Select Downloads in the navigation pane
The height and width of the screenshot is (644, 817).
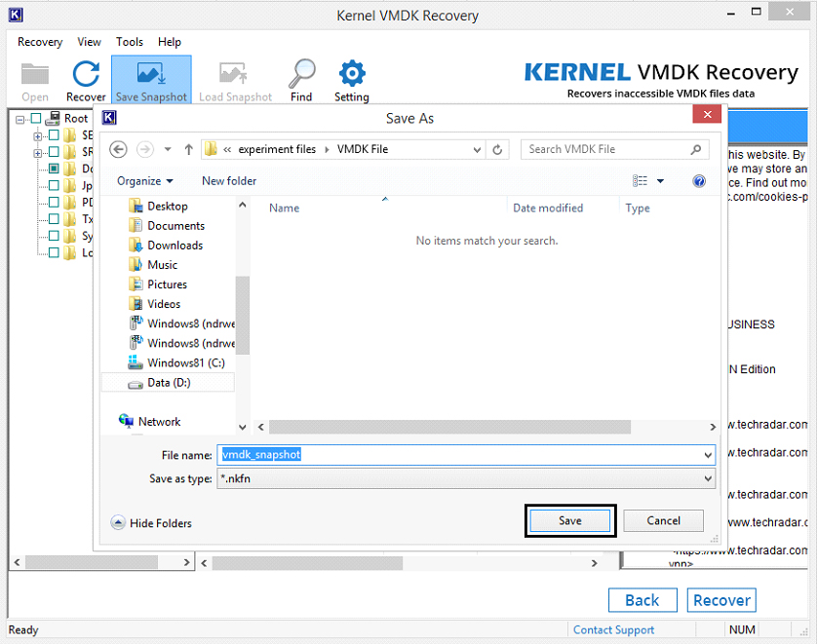pyautogui.click(x=166, y=246)
